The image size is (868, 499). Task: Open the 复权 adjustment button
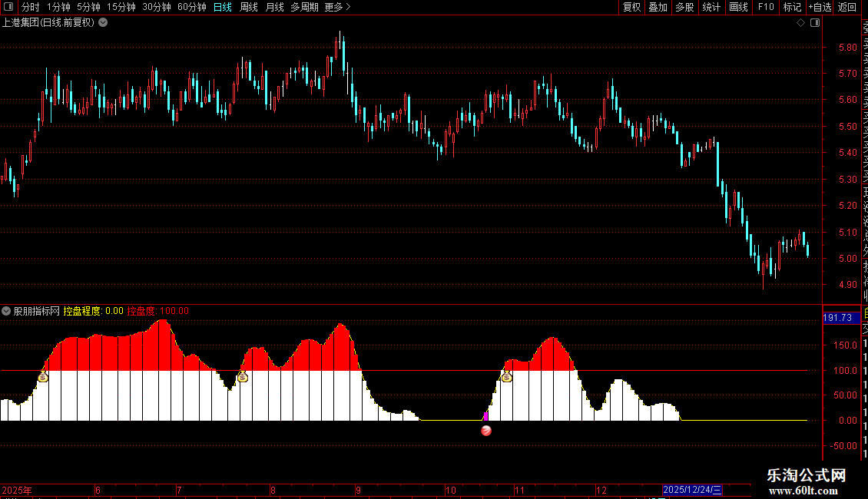[631, 7]
